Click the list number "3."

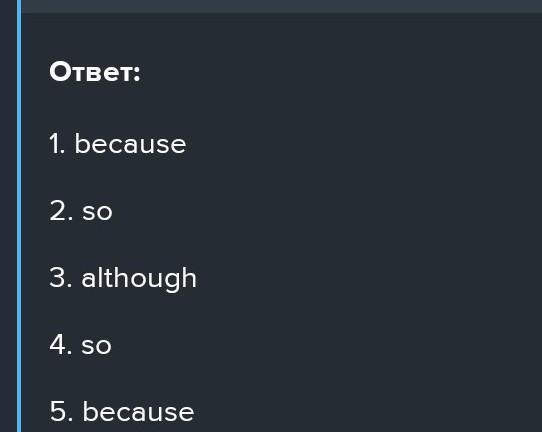(x=61, y=277)
